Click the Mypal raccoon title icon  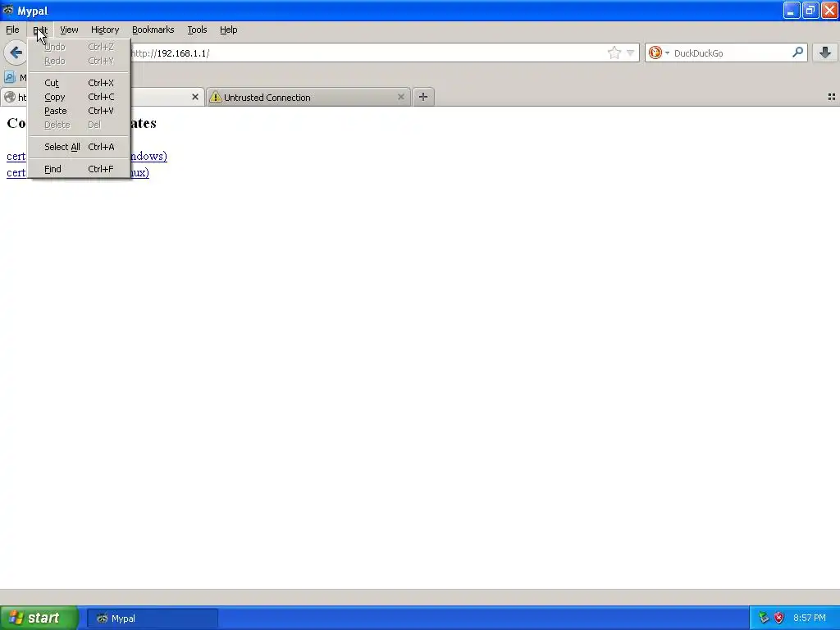pos(8,10)
